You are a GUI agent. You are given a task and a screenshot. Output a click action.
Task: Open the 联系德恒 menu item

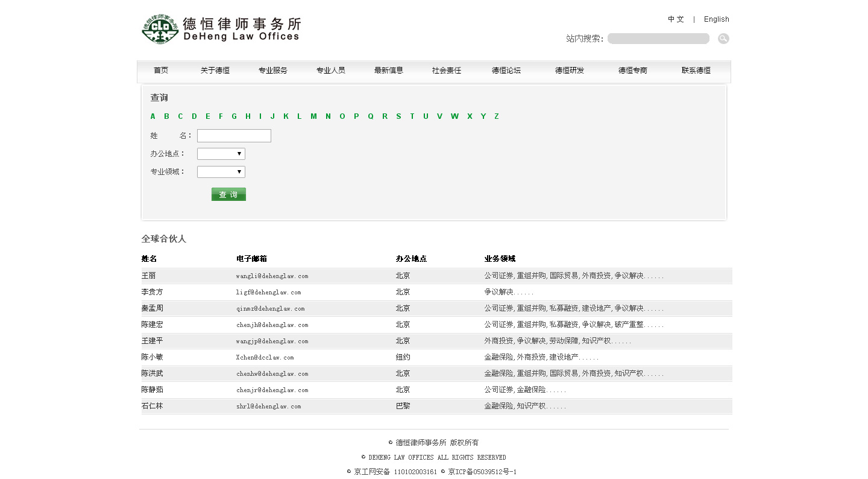coord(696,71)
